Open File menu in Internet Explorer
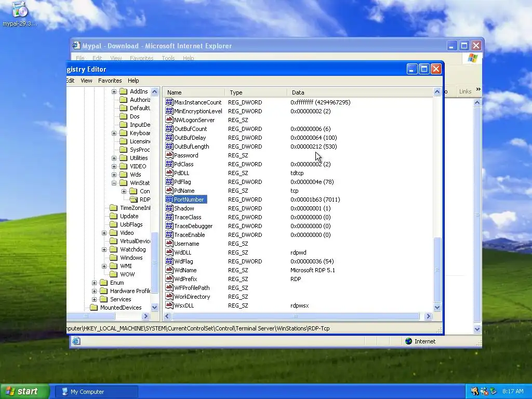The image size is (532, 399). (x=80, y=58)
